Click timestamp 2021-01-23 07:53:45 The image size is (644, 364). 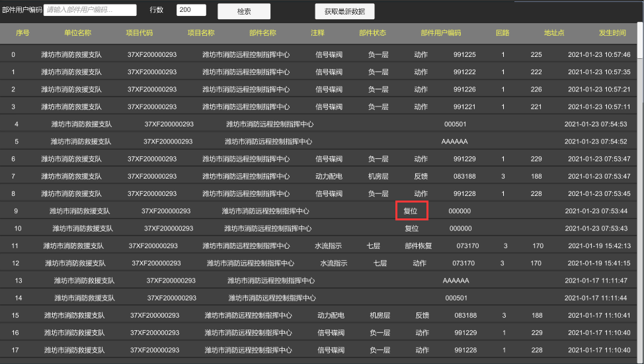click(599, 194)
